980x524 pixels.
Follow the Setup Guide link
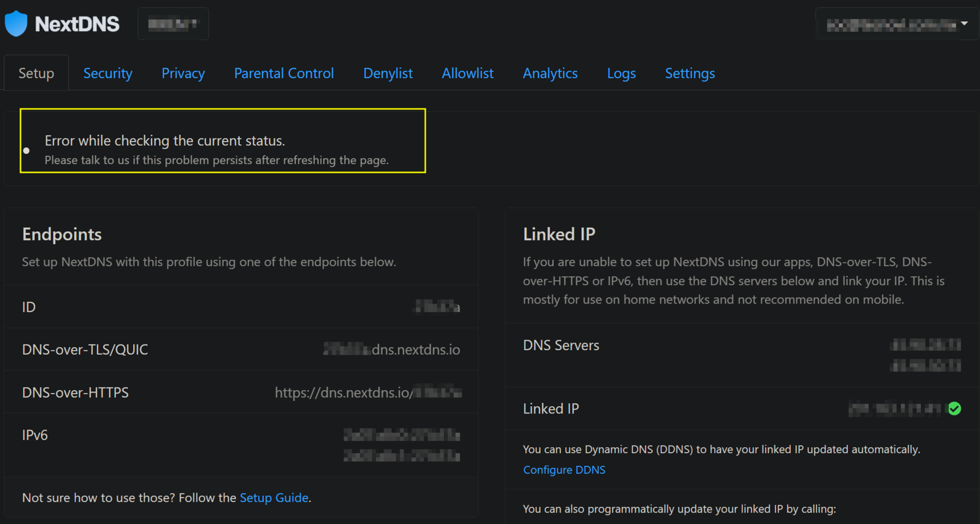click(x=274, y=497)
